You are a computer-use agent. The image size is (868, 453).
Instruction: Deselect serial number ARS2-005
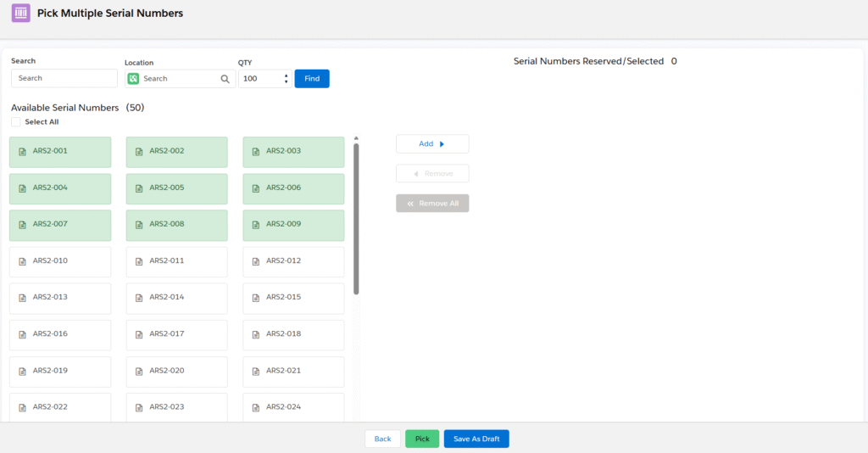[176, 188]
